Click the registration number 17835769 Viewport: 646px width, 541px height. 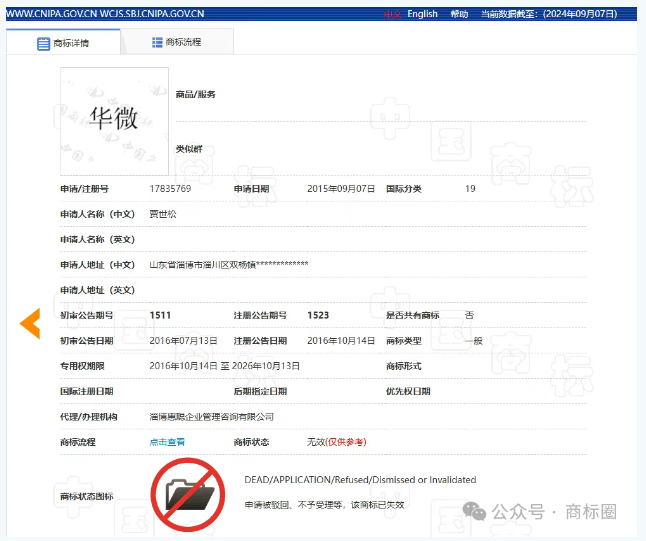coord(170,188)
